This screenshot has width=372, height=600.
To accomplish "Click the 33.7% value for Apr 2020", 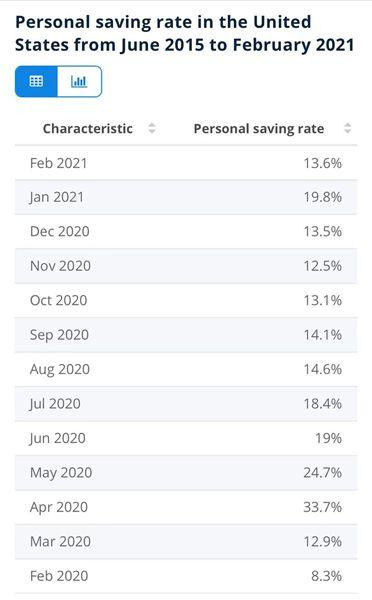I will click(x=323, y=507).
